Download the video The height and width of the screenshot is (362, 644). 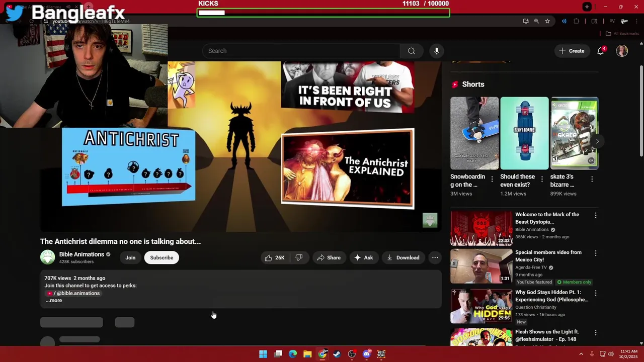click(x=403, y=257)
